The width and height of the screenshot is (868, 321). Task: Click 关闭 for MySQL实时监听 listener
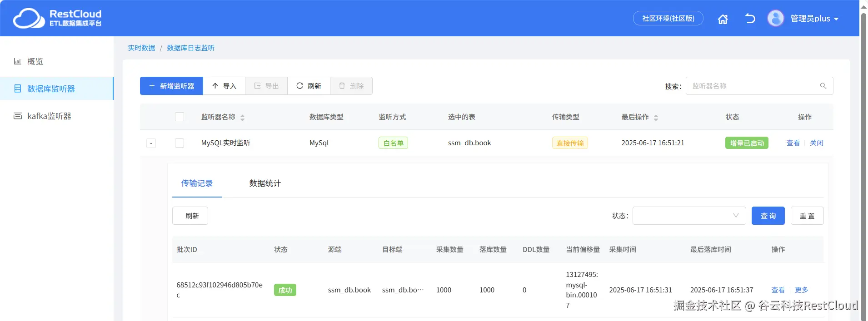pyautogui.click(x=817, y=143)
